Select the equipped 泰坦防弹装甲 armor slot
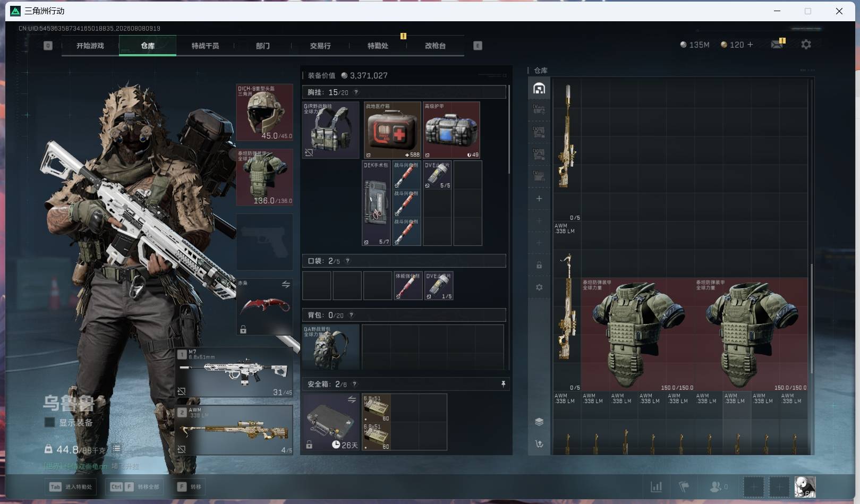 (x=265, y=177)
